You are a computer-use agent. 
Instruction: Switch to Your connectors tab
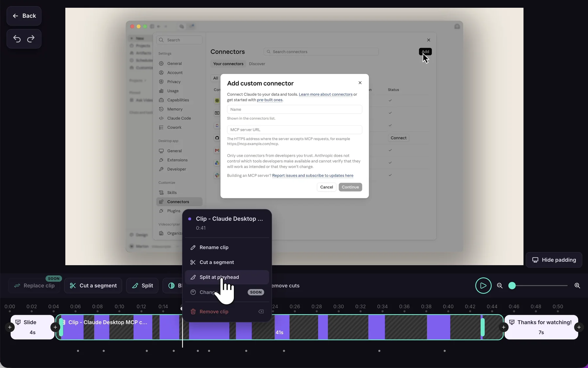point(228,64)
